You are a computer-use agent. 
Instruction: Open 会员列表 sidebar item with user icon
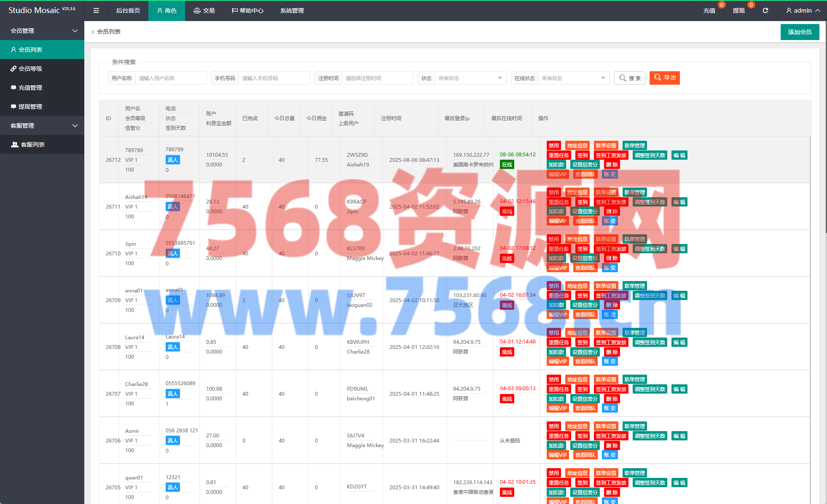pyautogui.click(x=30, y=50)
